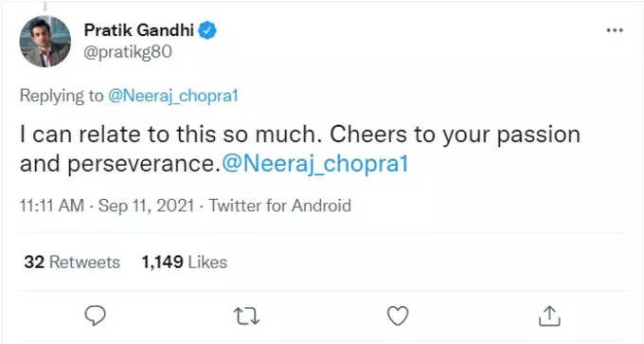The height and width of the screenshot is (344, 644).
Task: Click the word perseverance in the tweet
Action: (141, 164)
